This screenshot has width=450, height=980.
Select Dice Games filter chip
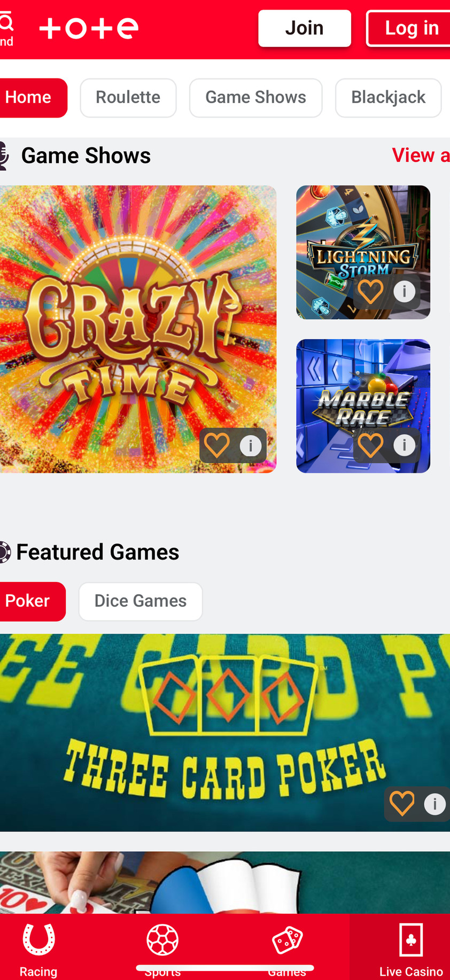tap(141, 602)
